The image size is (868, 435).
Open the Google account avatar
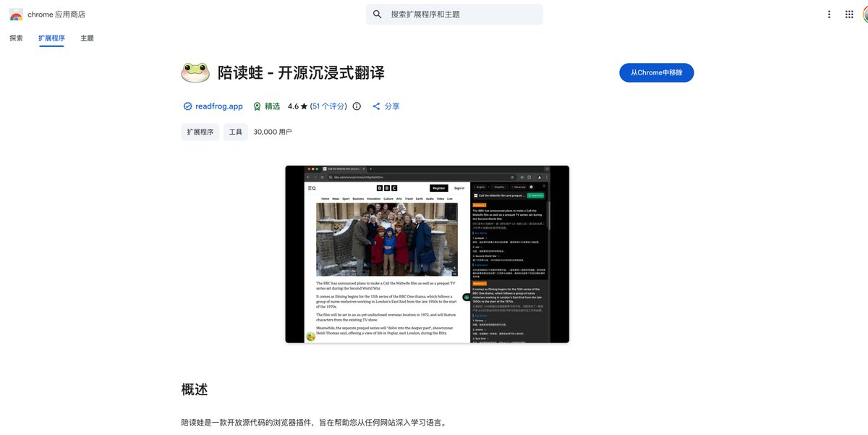866,14
